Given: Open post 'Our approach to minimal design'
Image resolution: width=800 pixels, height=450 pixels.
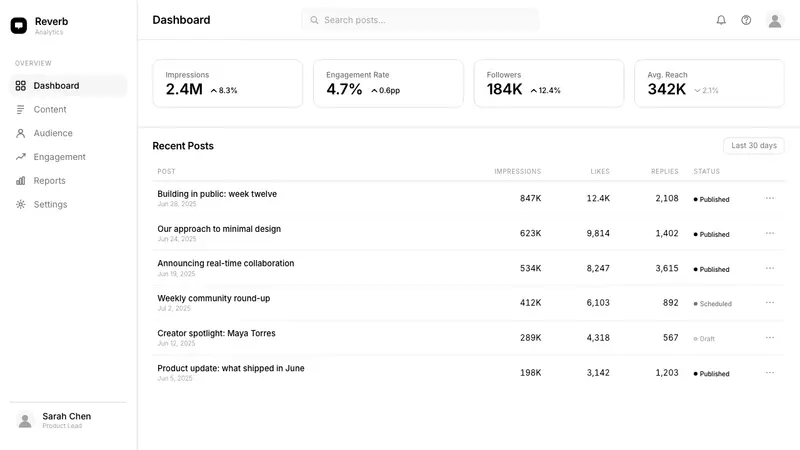Looking at the screenshot, I should [x=219, y=229].
